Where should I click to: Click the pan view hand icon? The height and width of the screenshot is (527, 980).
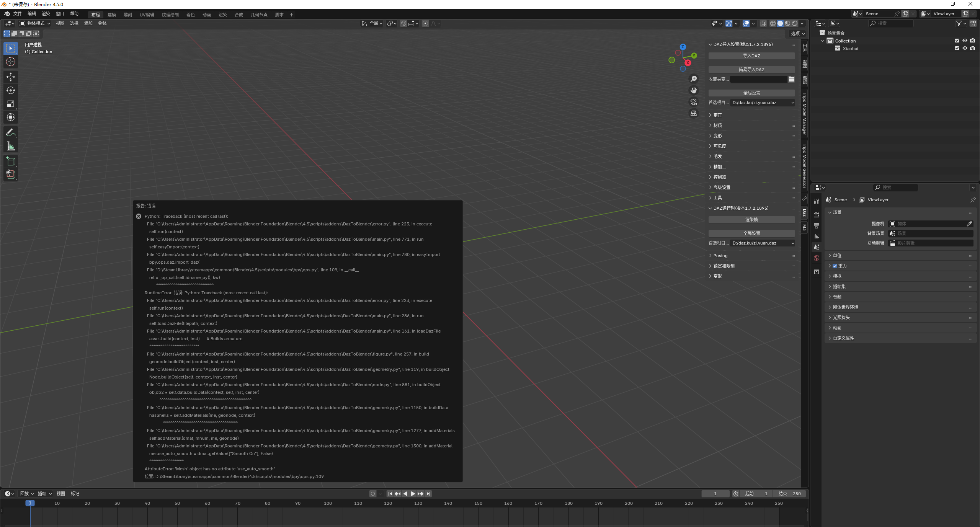694,90
